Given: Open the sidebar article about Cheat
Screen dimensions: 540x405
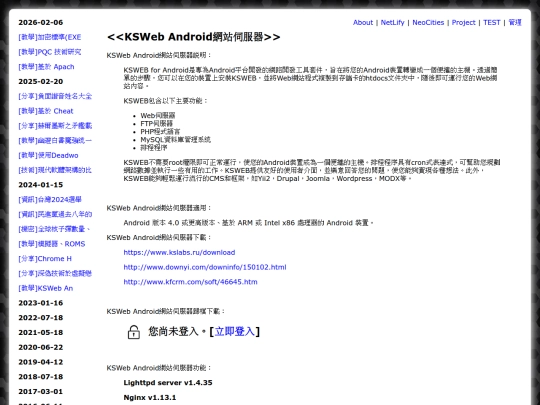Looking at the screenshot, I should (46, 111).
